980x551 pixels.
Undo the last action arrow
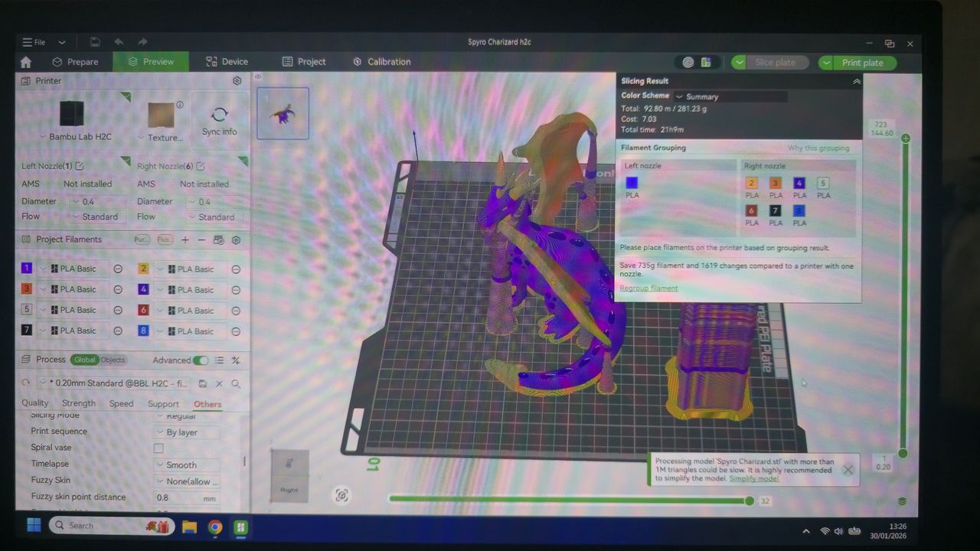point(119,42)
